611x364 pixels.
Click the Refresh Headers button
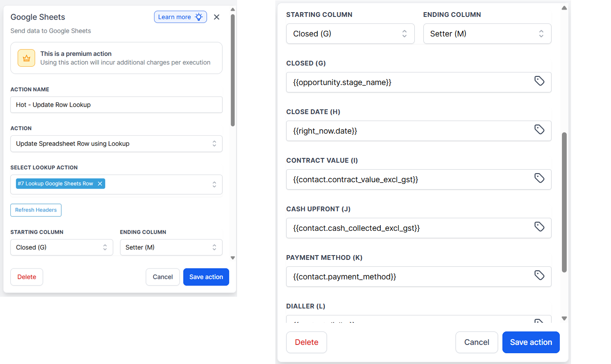click(36, 210)
